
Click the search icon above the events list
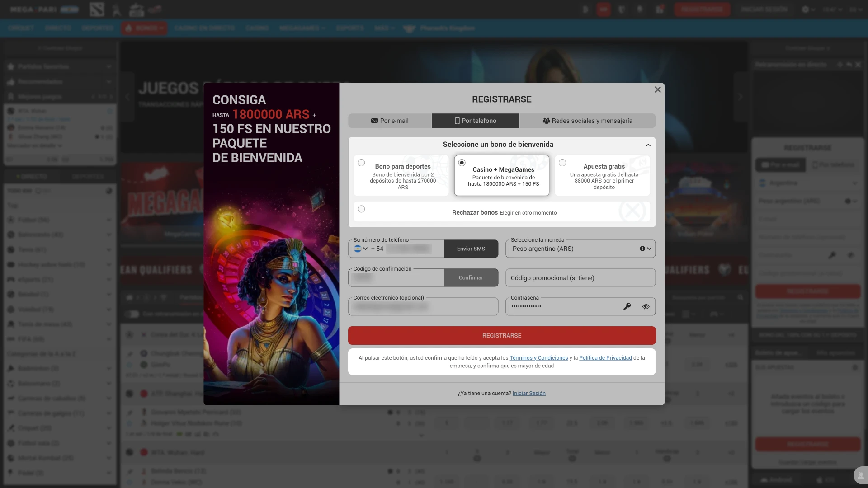point(741,297)
